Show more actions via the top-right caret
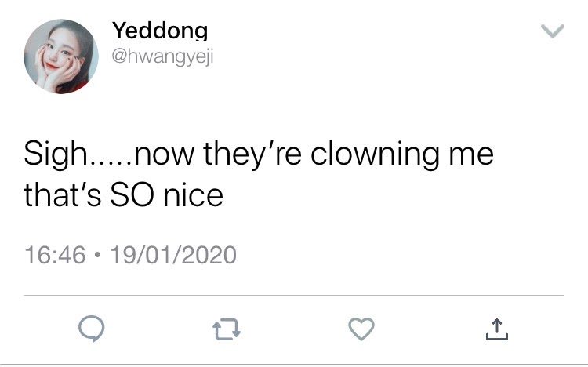 (553, 31)
